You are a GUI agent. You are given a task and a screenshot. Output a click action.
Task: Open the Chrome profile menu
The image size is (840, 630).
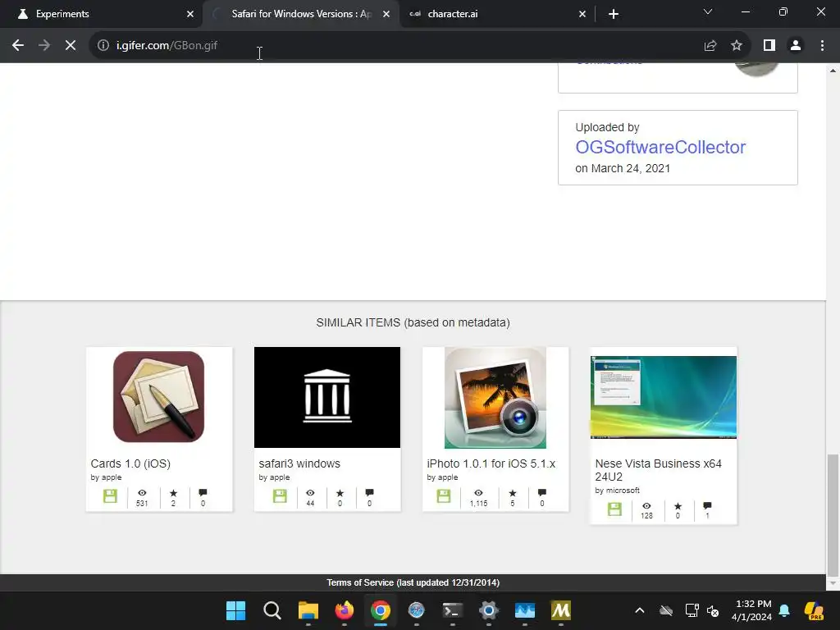tap(796, 46)
